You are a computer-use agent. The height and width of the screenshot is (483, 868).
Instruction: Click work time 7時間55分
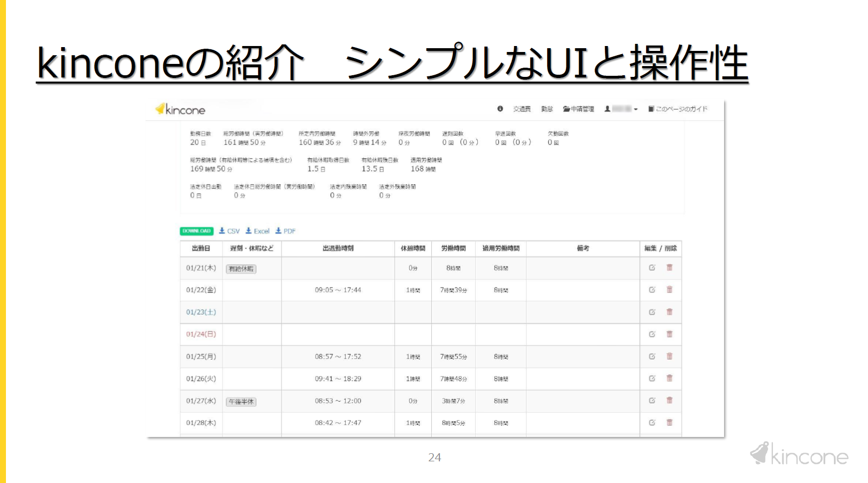point(453,357)
